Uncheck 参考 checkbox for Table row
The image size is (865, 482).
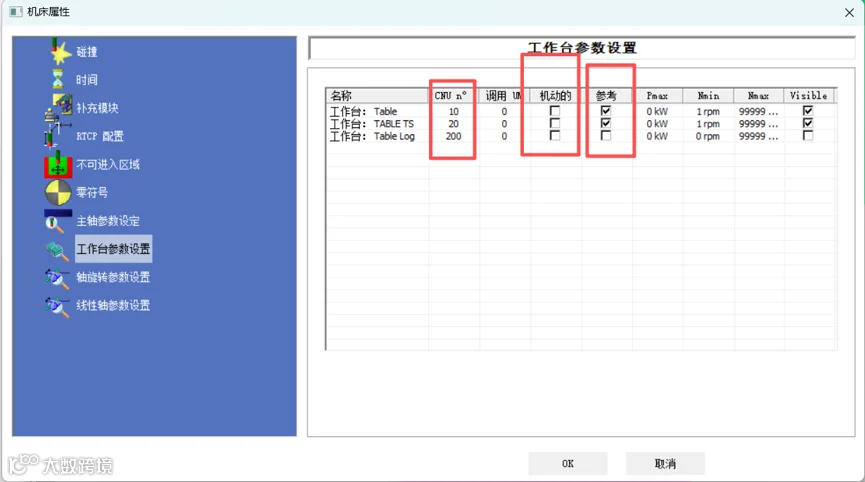coord(606,111)
